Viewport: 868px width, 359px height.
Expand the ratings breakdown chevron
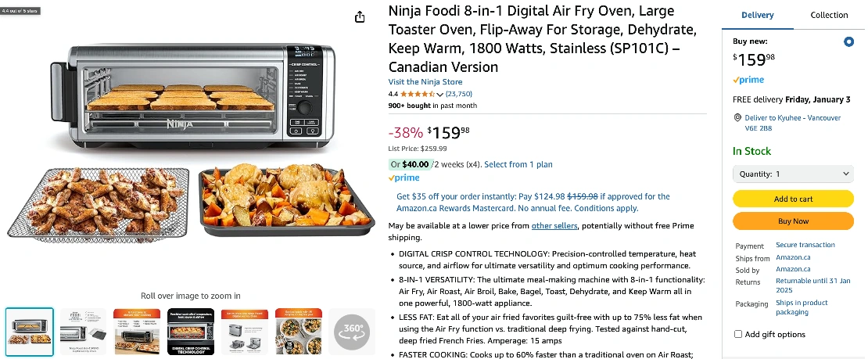[440, 95]
